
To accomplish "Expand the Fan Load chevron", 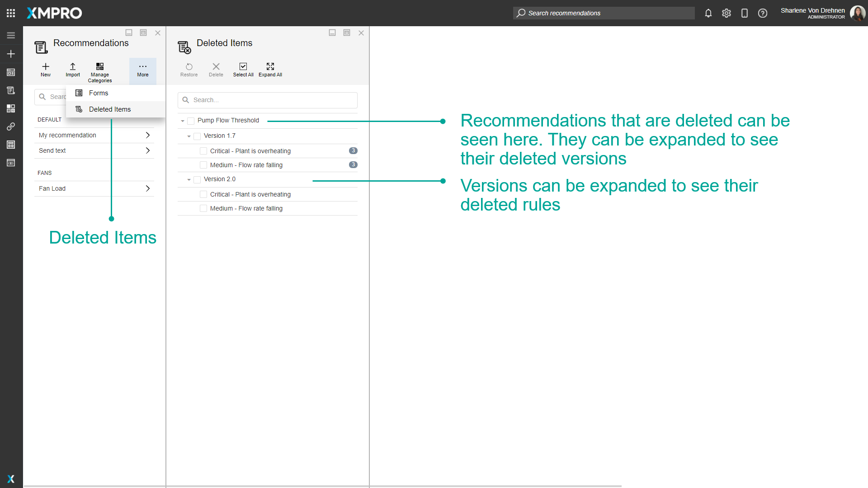I will pos(148,189).
